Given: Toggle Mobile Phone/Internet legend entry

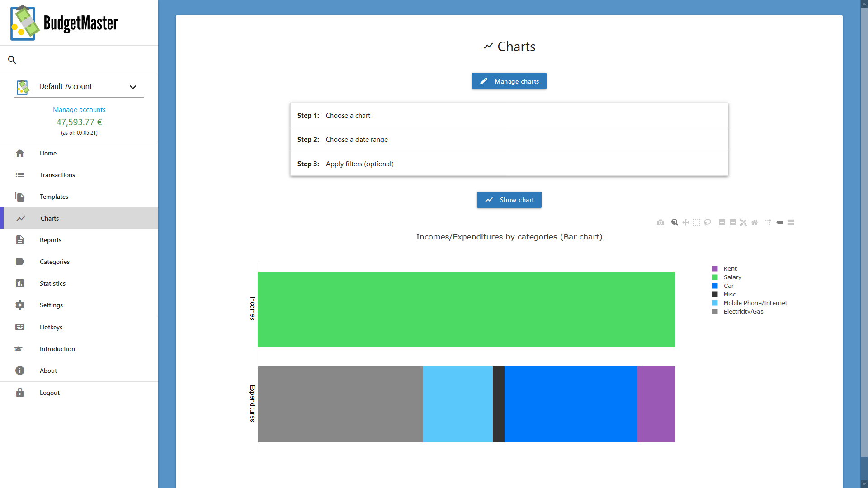Looking at the screenshot, I should (x=750, y=303).
